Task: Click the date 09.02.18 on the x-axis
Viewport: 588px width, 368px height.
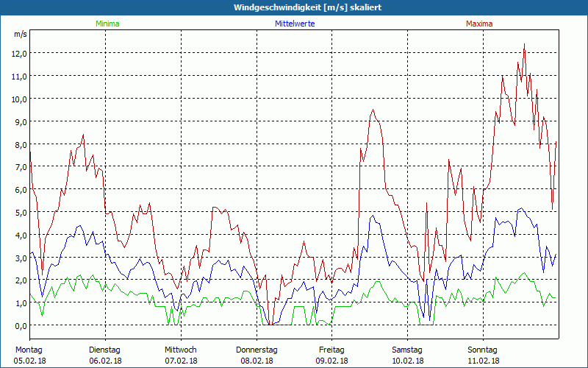Action: coord(331,361)
